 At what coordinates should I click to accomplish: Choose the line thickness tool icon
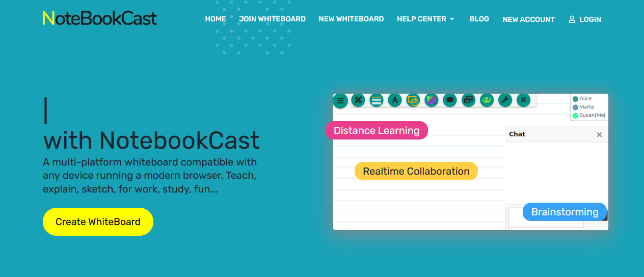point(377,100)
